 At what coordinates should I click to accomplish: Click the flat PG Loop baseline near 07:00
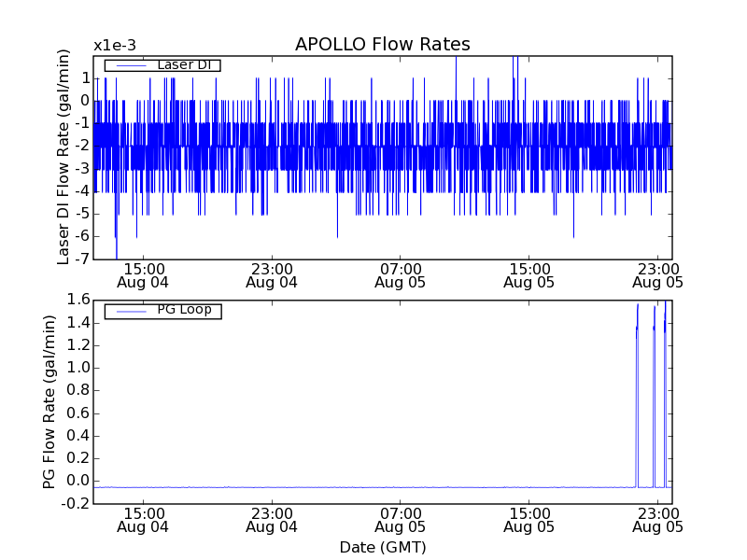[x=401, y=487]
